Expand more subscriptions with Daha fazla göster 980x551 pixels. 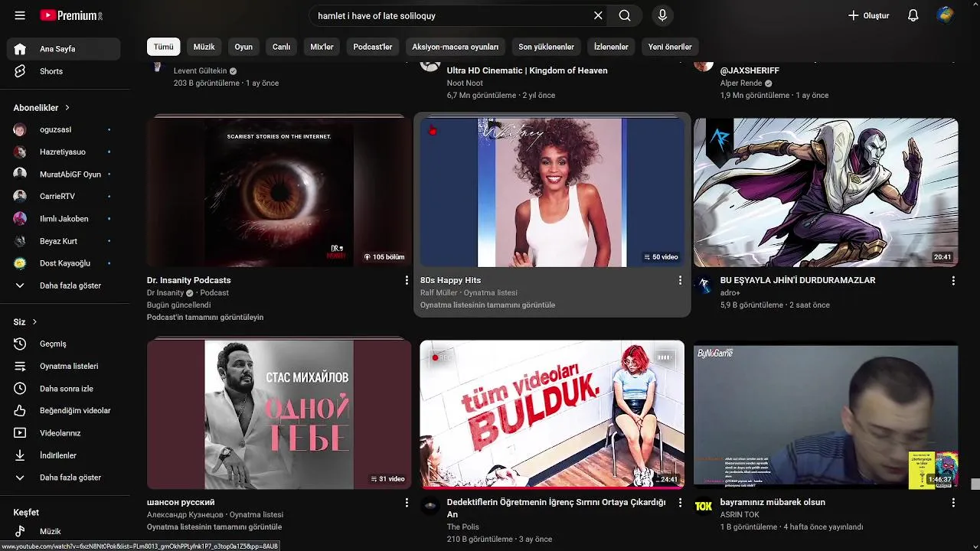(x=64, y=285)
